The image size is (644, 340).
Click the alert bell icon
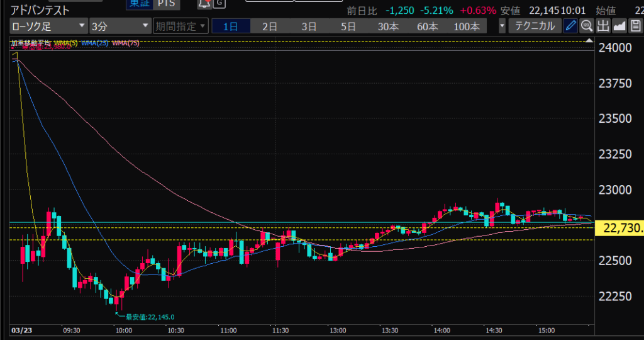point(204,4)
